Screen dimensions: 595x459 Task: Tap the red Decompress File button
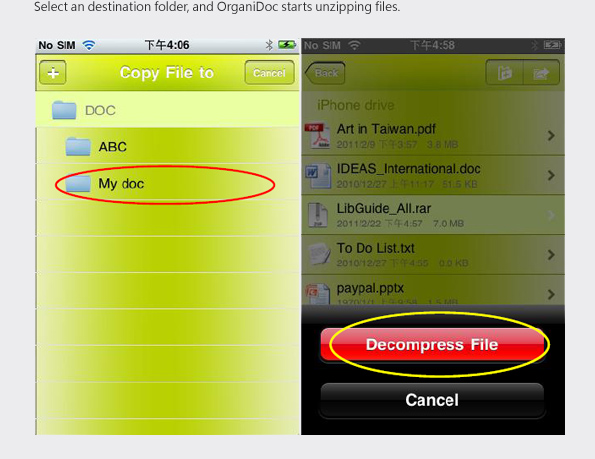(432, 344)
